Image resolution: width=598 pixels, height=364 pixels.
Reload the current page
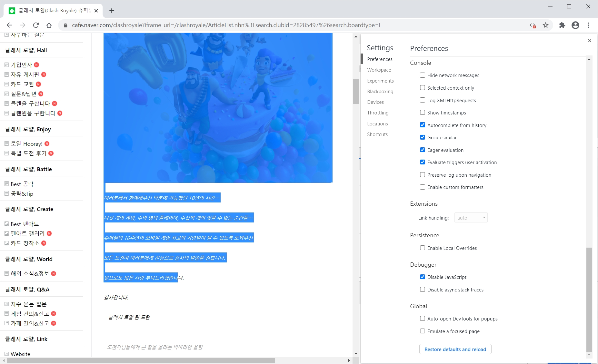(x=36, y=25)
